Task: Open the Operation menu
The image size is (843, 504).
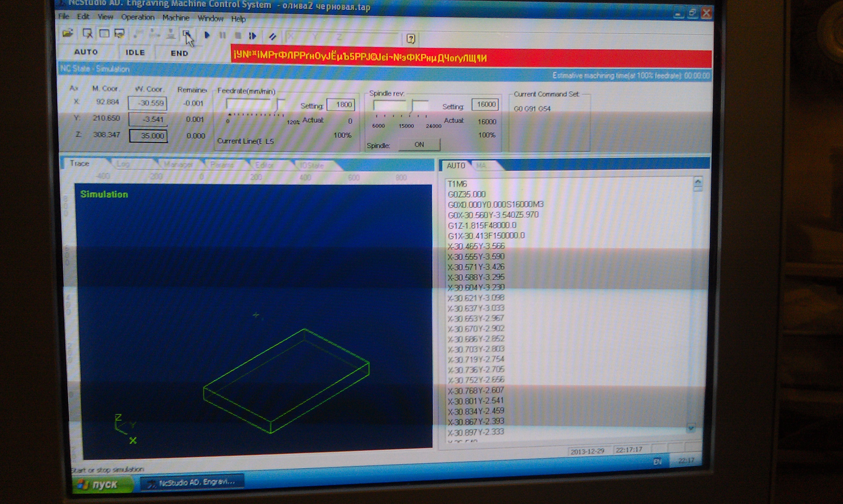Action: pyautogui.click(x=138, y=17)
